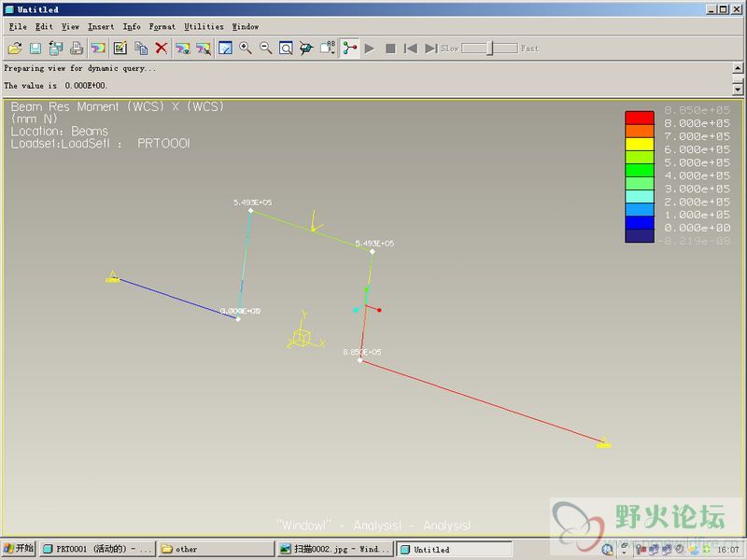Click the 8.850E+05 beam node label
Viewport: 747px width, 560px height.
pos(361,352)
